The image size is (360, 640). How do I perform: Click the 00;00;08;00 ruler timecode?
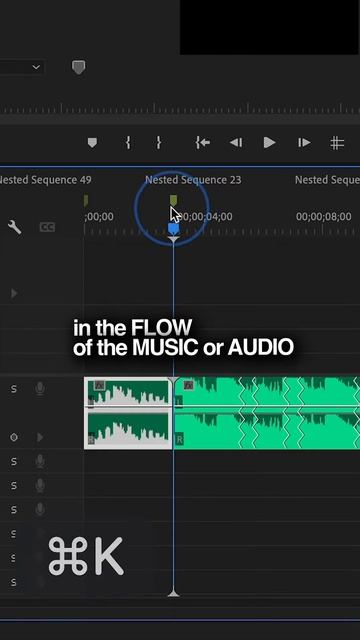point(323,217)
